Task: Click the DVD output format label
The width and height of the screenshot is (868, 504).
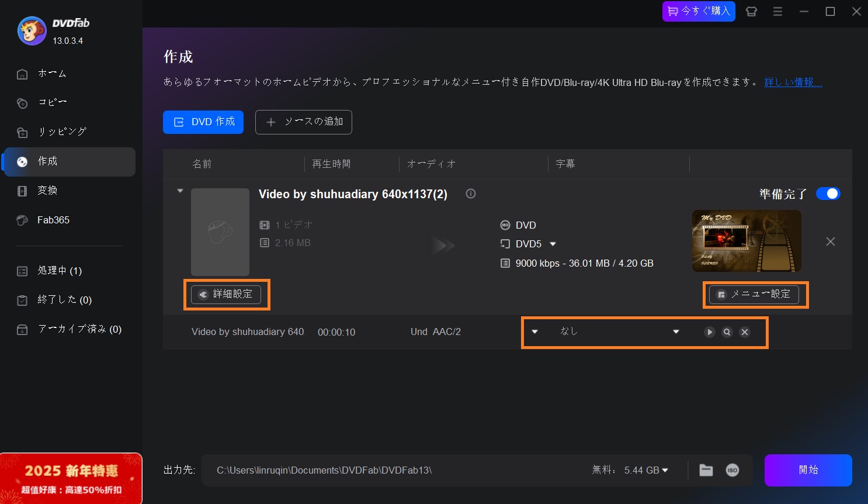Action: 526,225
